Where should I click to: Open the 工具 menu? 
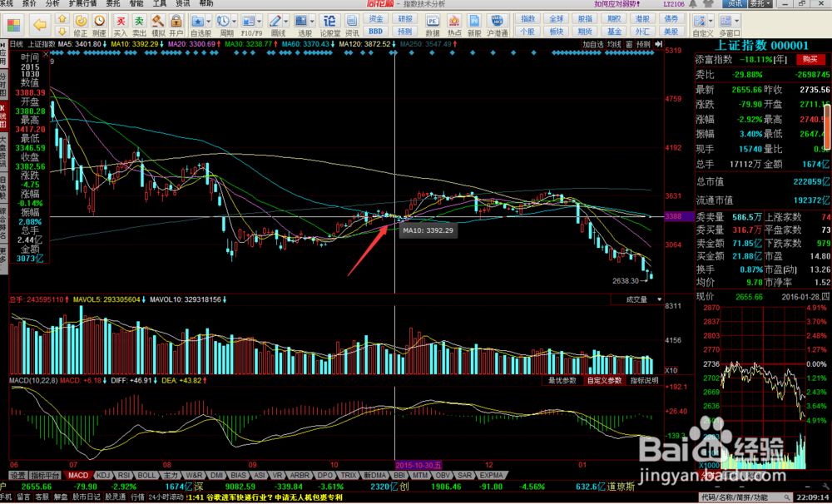[159, 3]
